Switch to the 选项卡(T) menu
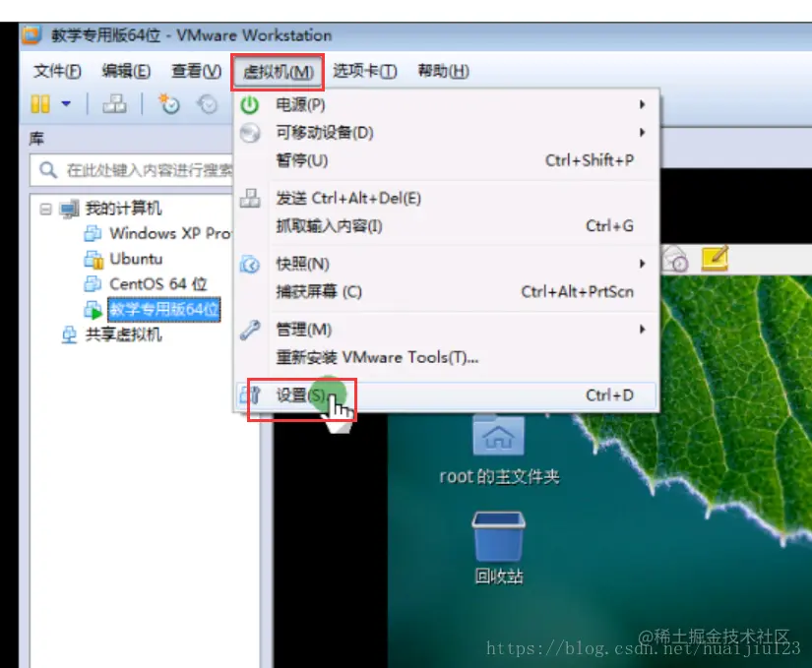 tap(363, 70)
